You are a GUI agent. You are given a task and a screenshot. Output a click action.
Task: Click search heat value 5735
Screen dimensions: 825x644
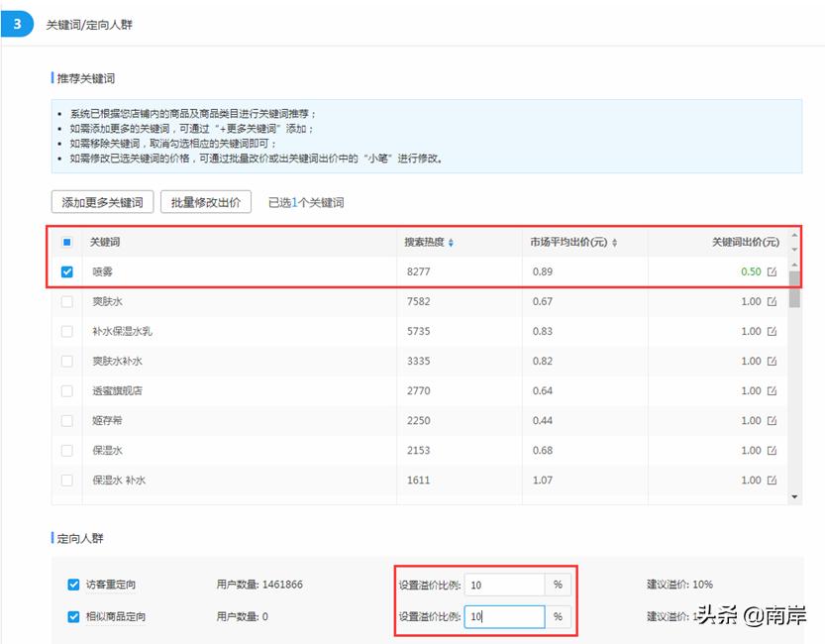tap(418, 332)
